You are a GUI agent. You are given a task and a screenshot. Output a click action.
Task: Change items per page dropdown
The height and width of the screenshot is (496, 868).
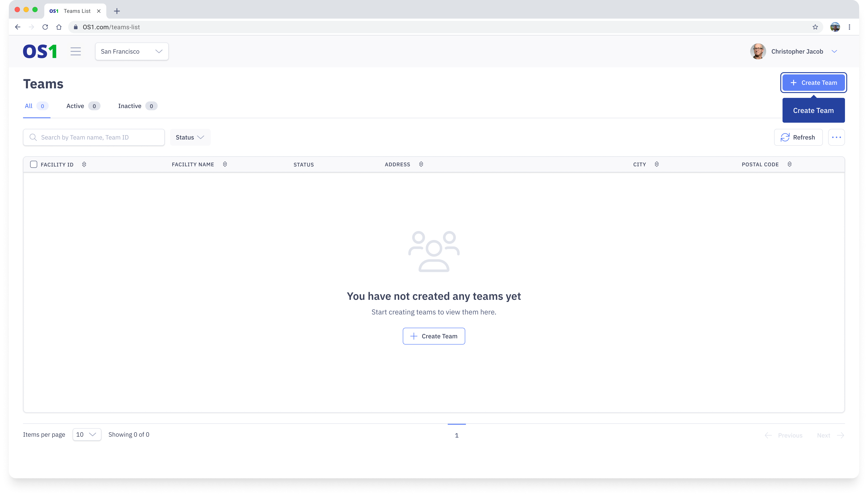[x=87, y=434]
